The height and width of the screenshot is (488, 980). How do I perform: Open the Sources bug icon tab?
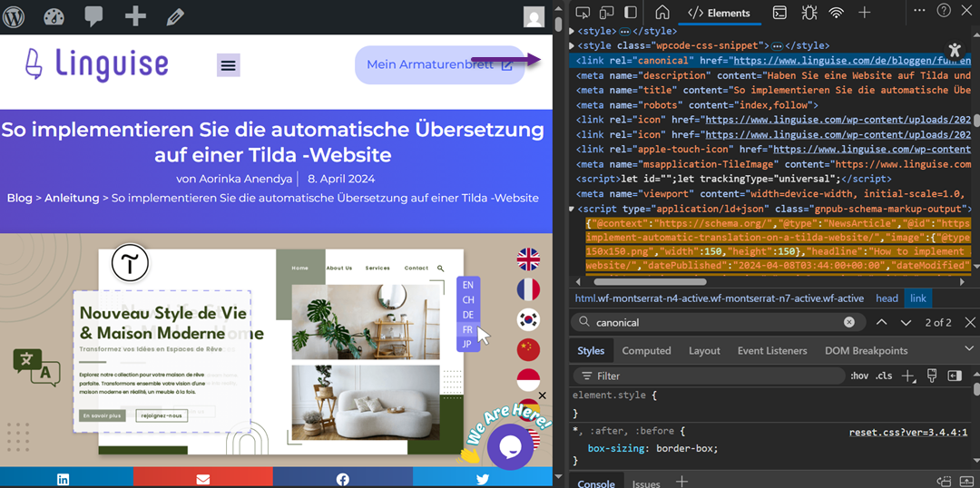809,13
